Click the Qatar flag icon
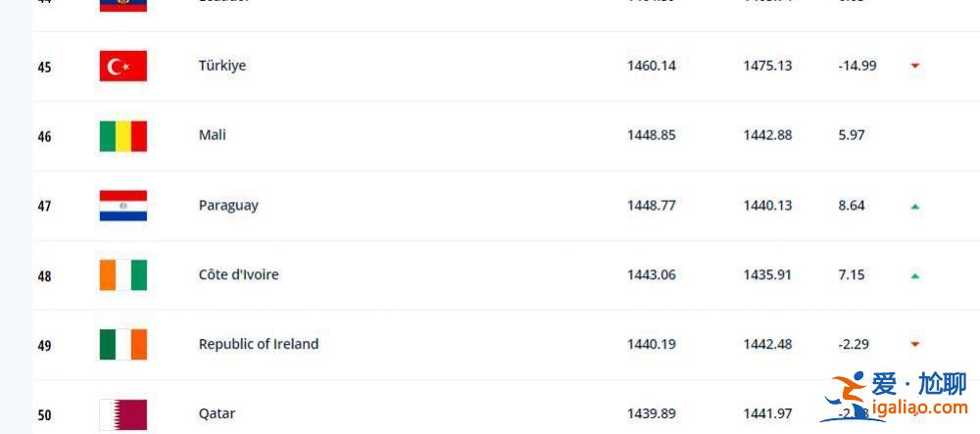980x434 pixels. (123, 414)
